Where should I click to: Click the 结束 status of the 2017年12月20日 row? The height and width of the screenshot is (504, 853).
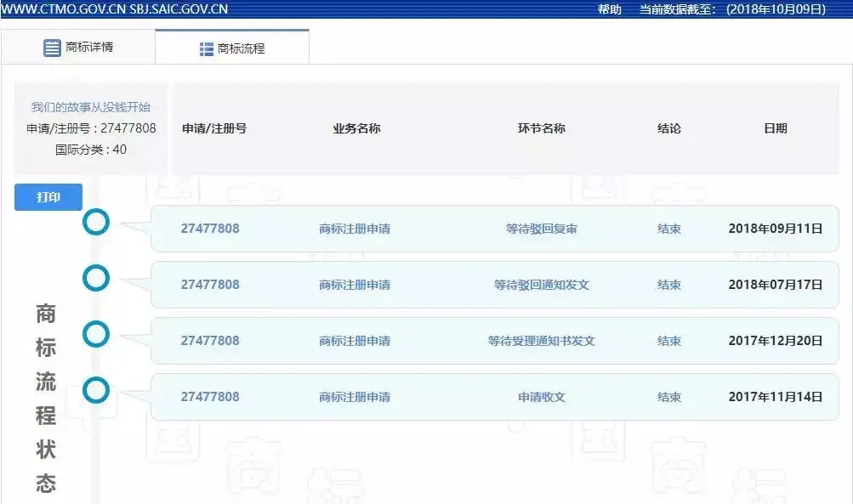coord(670,340)
